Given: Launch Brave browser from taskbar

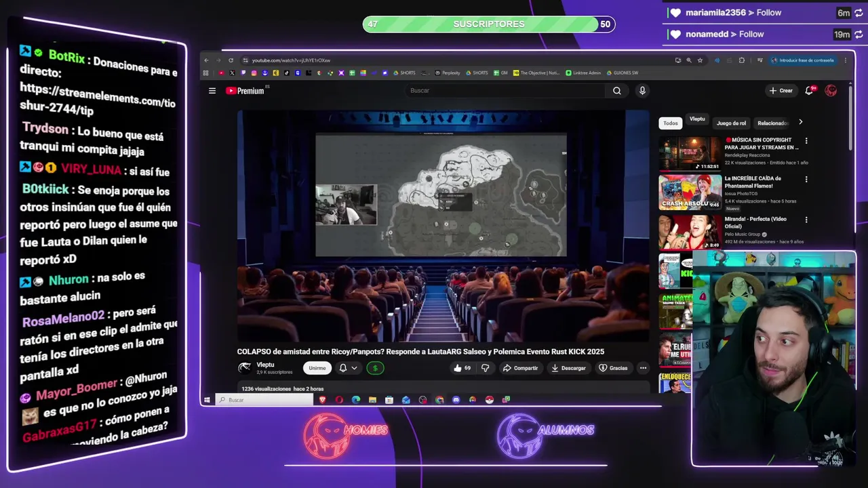Looking at the screenshot, I should pos(322,400).
